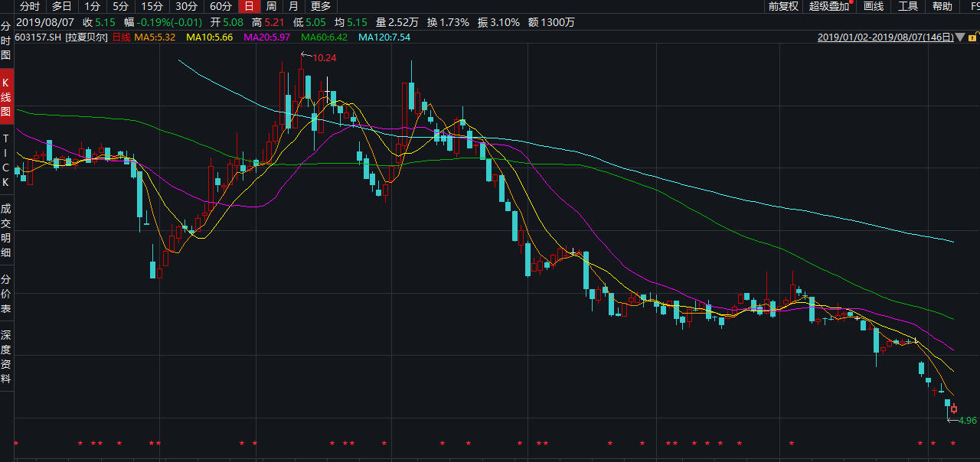Switch chart to 1分 interval
Viewport: 980px width, 462px height.
tap(93, 6)
